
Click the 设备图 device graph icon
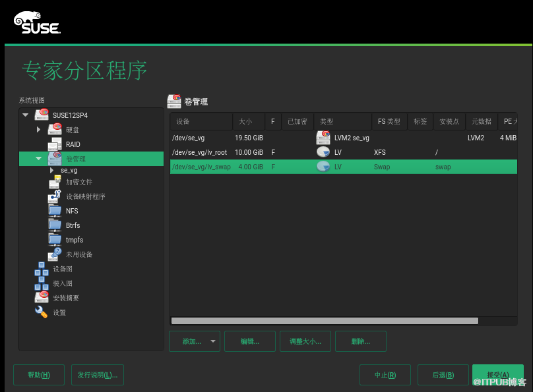point(42,269)
